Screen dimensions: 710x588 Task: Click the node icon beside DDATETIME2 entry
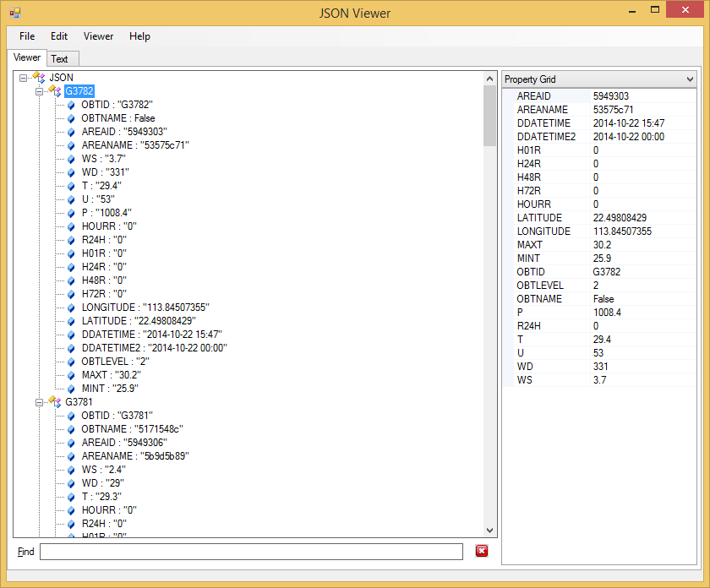pos(70,347)
